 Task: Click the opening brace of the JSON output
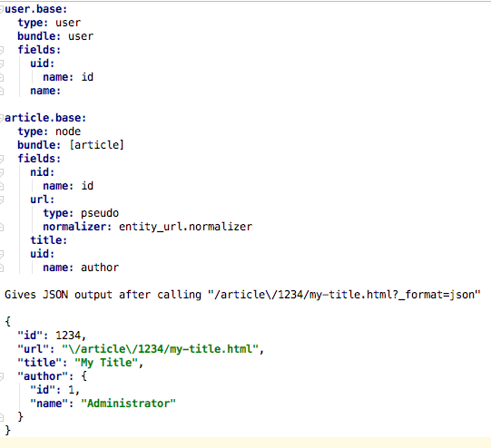[x=8, y=322]
